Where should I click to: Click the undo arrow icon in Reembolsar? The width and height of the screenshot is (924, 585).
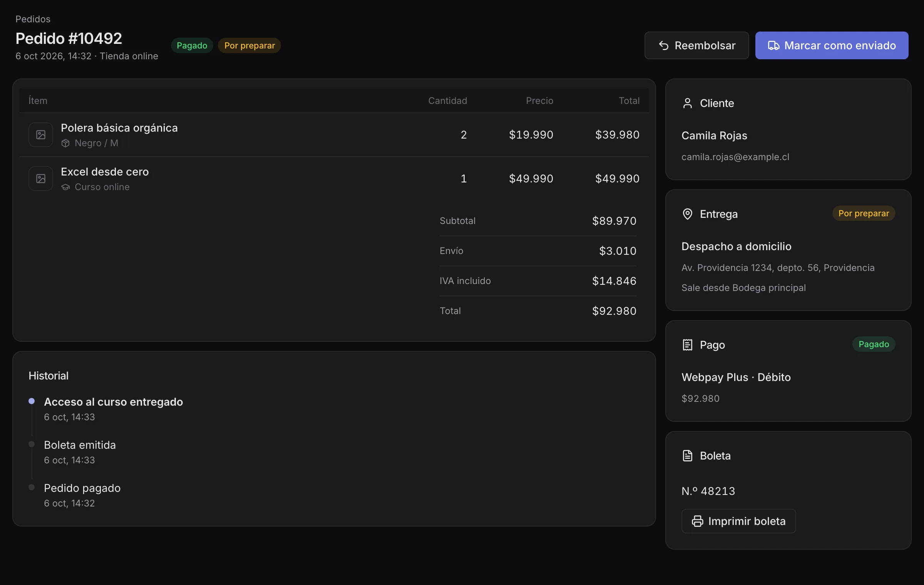tap(663, 45)
